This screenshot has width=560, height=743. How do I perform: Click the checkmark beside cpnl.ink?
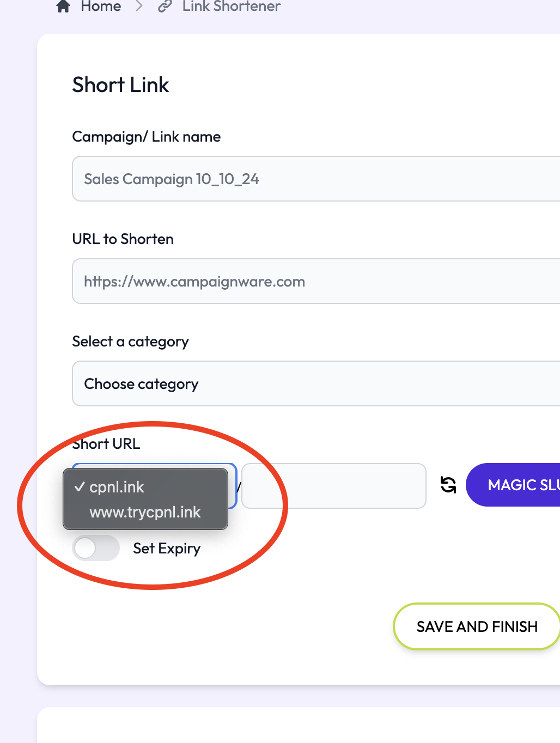coord(80,487)
